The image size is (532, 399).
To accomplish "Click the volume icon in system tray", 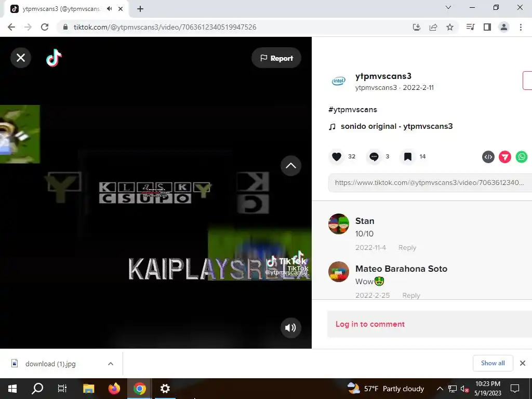I will coord(464,389).
